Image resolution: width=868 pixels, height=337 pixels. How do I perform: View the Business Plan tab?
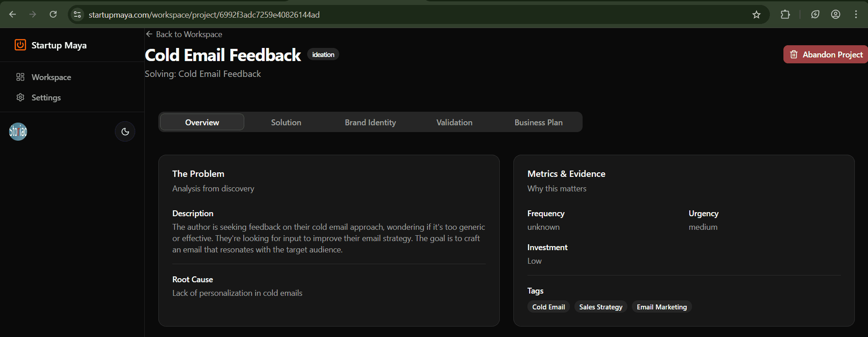pyautogui.click(x=538, y=122)
